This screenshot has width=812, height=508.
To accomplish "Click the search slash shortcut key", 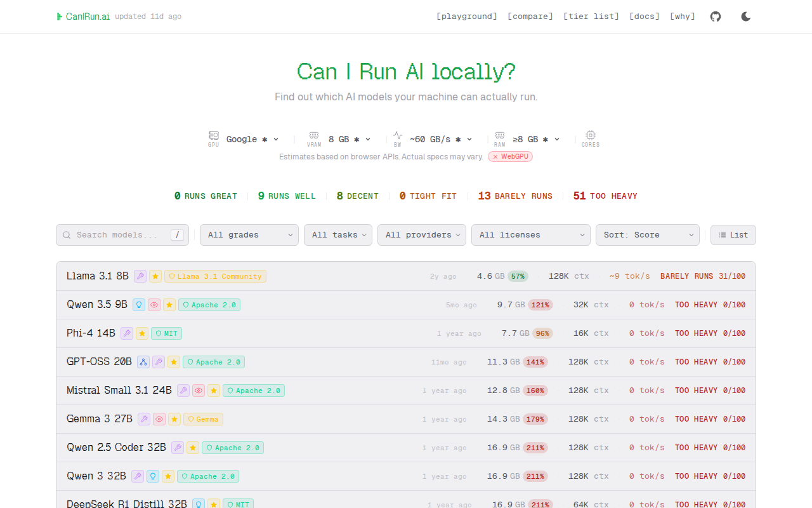I will coord(178,235).
